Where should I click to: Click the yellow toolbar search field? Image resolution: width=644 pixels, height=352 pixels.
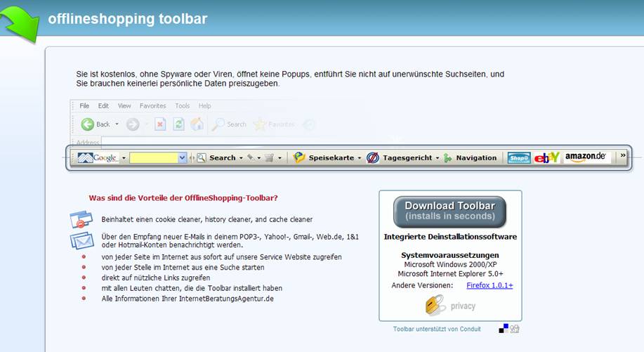[x=154, y=157]
